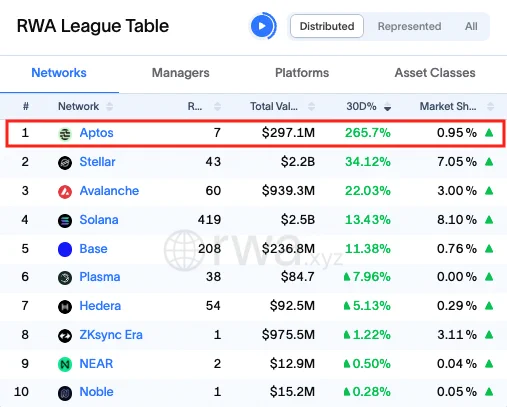Image resolution: width=507 pixels, height=407 pixels.
Task: Click the Plasma network logo
Action: coord(65,278)
